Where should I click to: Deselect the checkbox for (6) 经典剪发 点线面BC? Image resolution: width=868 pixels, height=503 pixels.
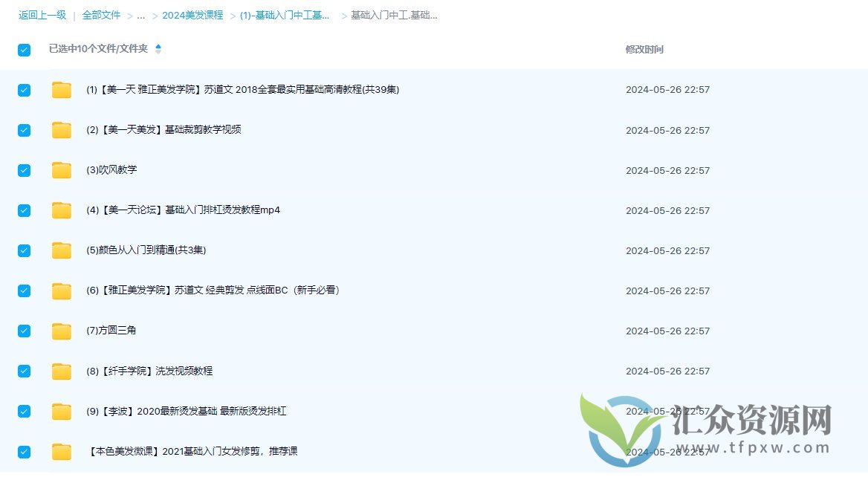24,291
